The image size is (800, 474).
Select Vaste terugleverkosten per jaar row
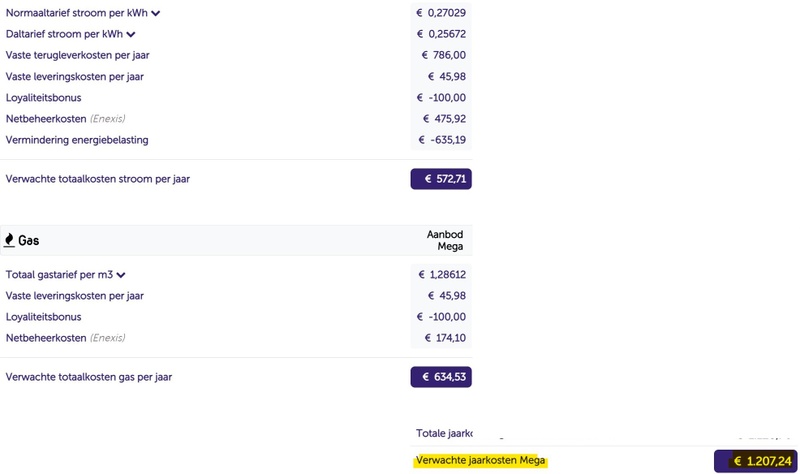click(236, 55)
